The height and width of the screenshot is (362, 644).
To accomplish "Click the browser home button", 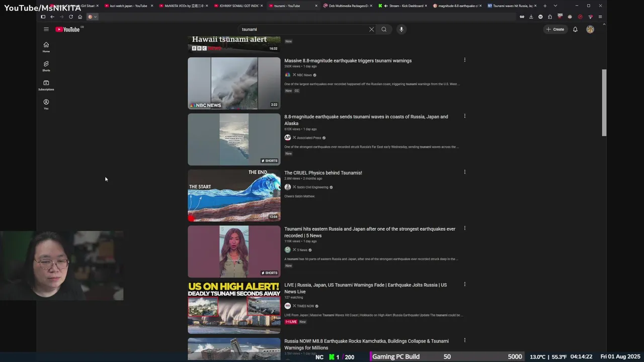I will (x=79, y=17).
